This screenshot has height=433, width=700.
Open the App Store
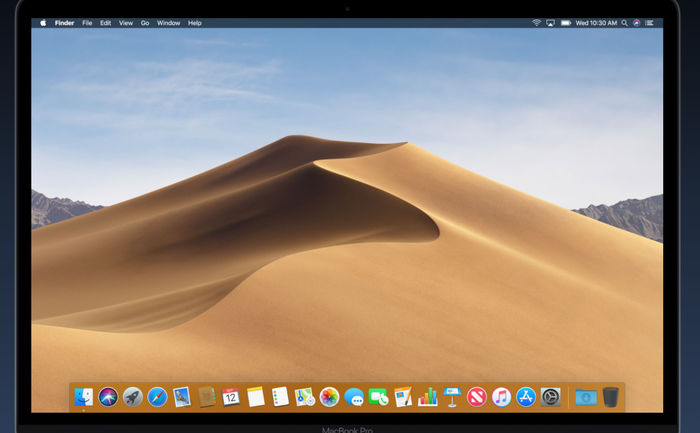pos(526,397)
